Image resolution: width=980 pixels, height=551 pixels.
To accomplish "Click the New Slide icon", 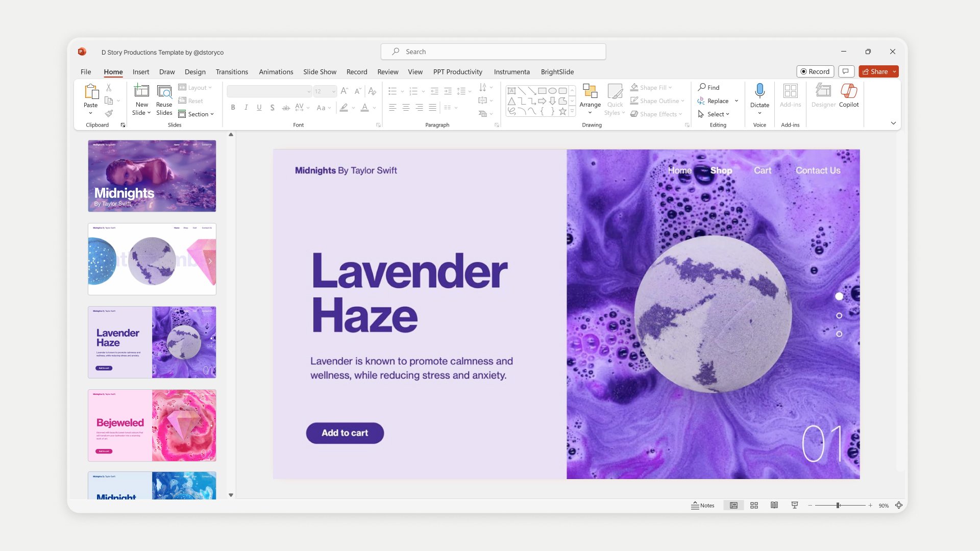I will (141, 91).
